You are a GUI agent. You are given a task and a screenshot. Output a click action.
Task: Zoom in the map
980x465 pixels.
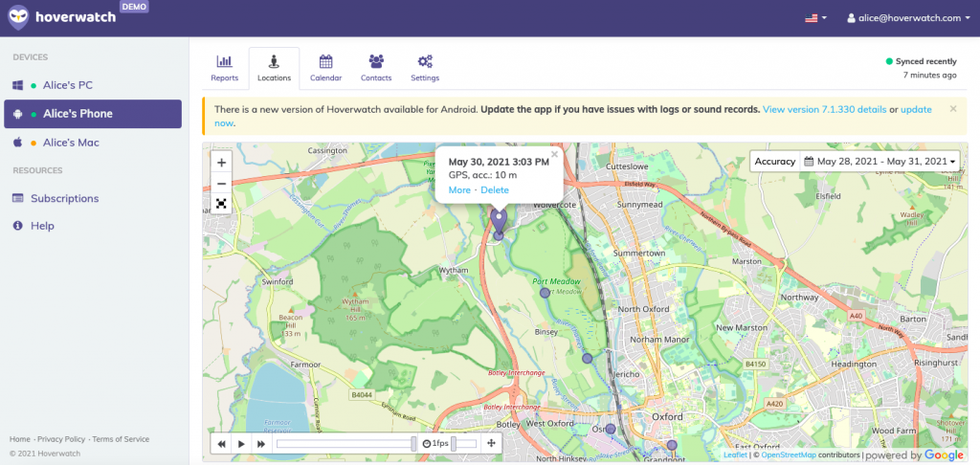(221, 163)
